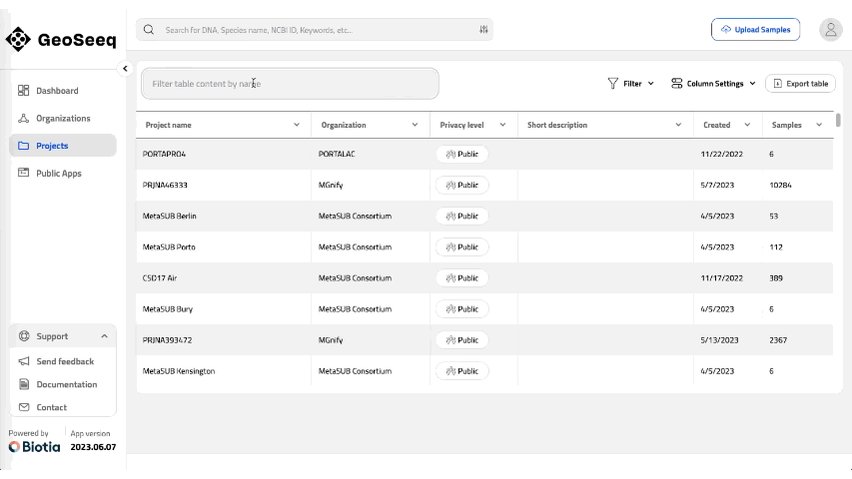The height and width of the screenshot is (479, 852).
Task: Collapse the sidebar with arrow button
Action: click(x=125, y=68)
